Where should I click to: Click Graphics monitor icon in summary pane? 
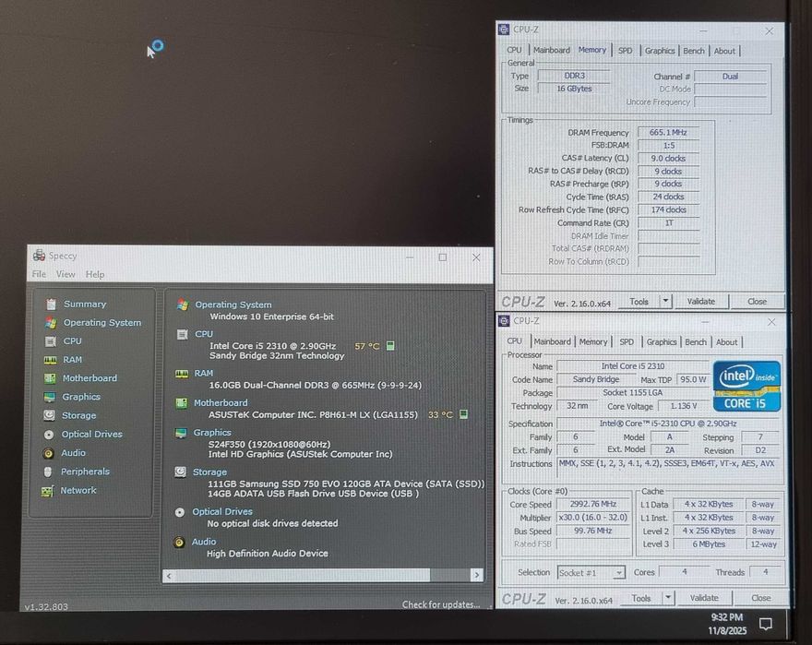pos(181,433)
